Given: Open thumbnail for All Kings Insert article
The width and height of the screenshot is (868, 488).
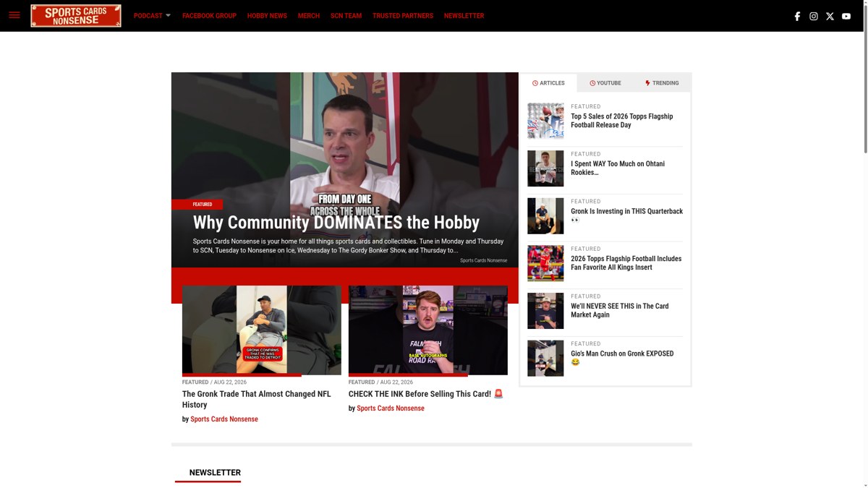Looking at the screenshot, I should (x=545, y=263).
